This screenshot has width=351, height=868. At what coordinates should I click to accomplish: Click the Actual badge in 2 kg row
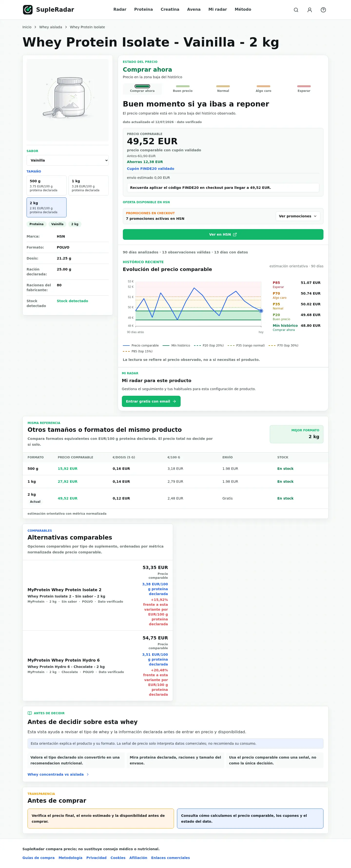(x=35, y=502)
